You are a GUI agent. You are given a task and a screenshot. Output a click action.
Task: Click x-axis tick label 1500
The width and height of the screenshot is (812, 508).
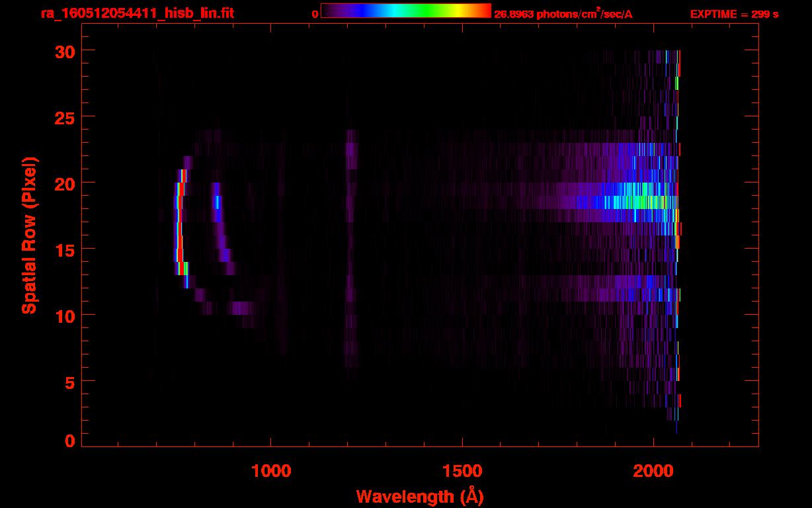pyautogui.click(x=462, y=470)
